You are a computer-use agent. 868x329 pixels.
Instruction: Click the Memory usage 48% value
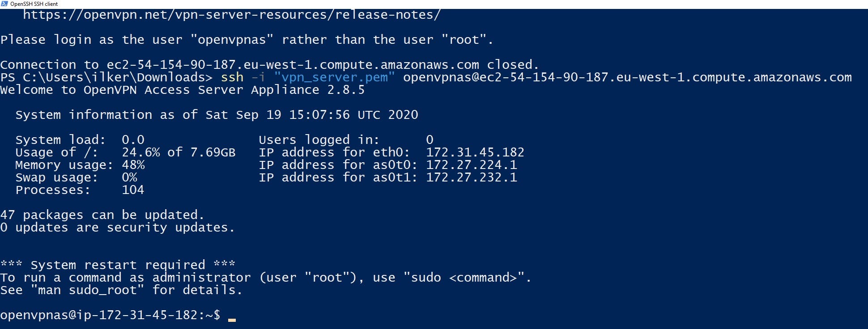tap(133, 165)
